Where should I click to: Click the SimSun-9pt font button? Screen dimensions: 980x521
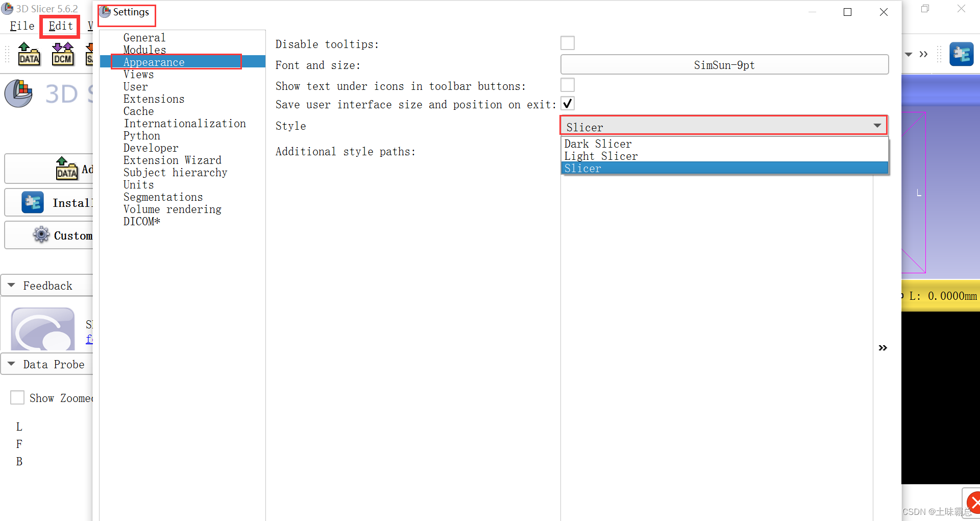[724, 64]
